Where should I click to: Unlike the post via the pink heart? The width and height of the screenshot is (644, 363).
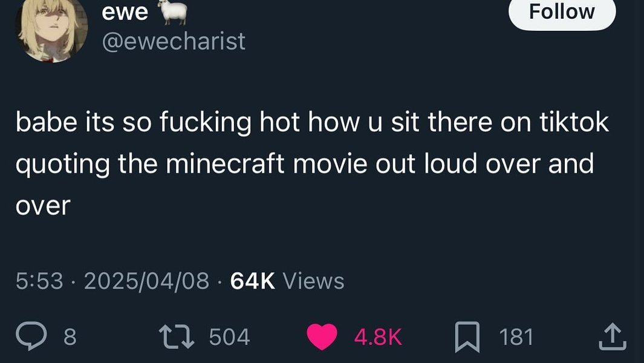tap(322, 337)
